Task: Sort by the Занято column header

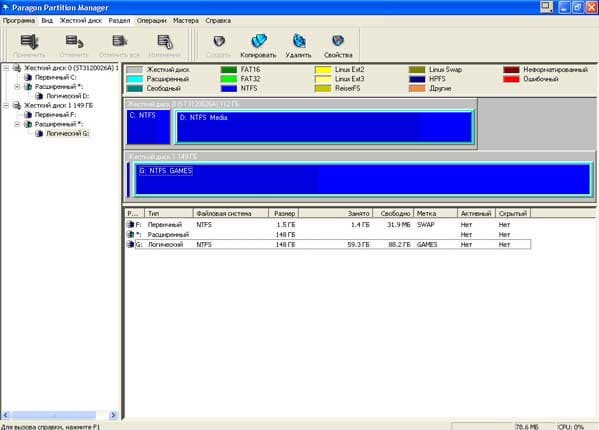Action: (x=336, y=213)
